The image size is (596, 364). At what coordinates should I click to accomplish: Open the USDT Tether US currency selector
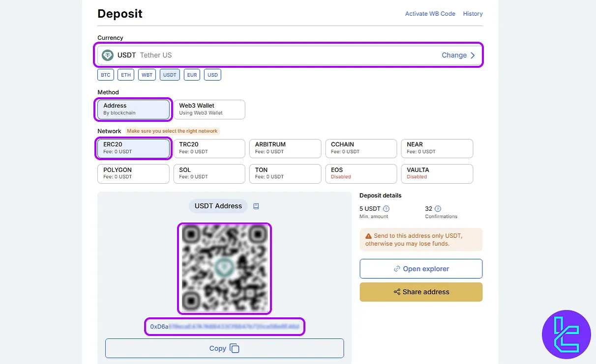[289, 55]
